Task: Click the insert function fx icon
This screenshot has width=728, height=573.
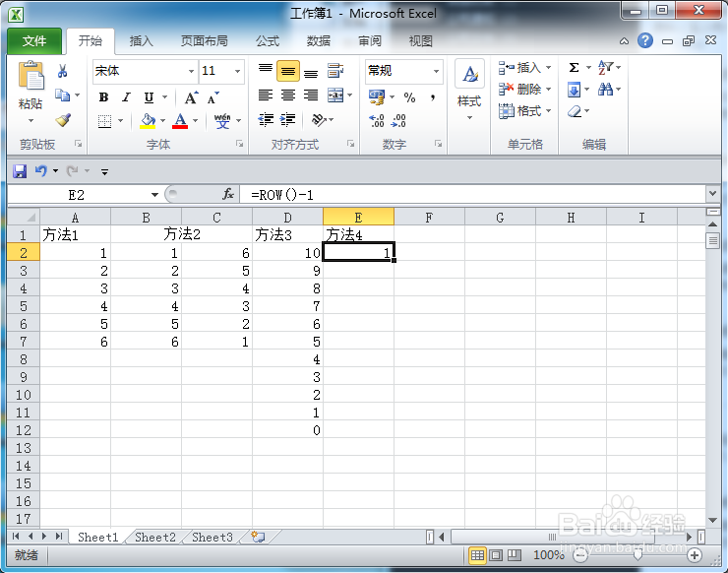Action: point(228,194)
